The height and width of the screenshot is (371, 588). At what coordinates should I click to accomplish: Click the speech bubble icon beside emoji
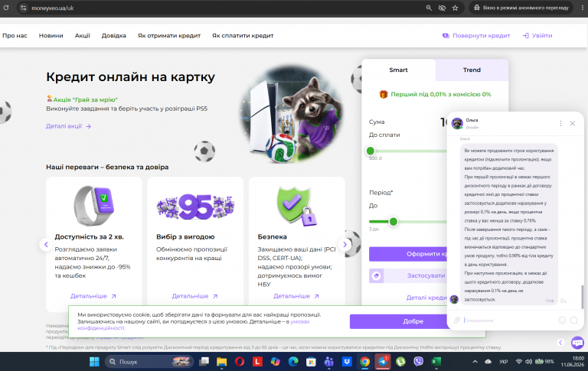tap(574, 320)
